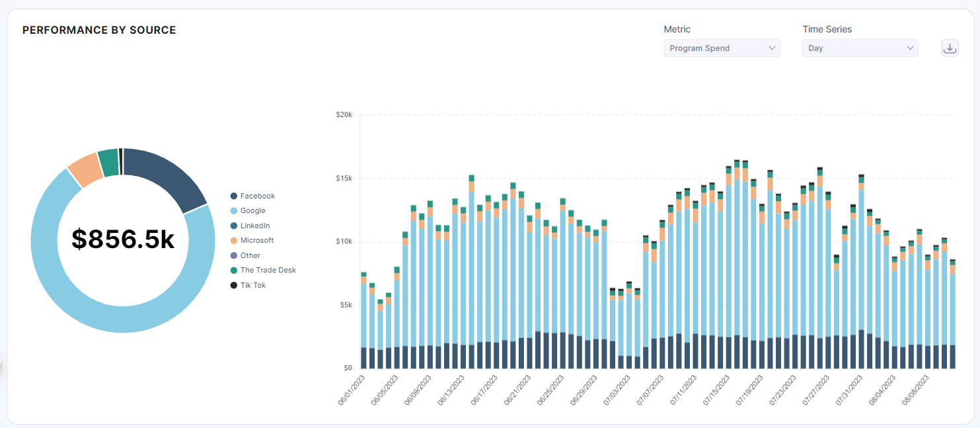980x428 pixels.
Task: Click the Facebook color dot in legend
Action: tap(234, 196)
